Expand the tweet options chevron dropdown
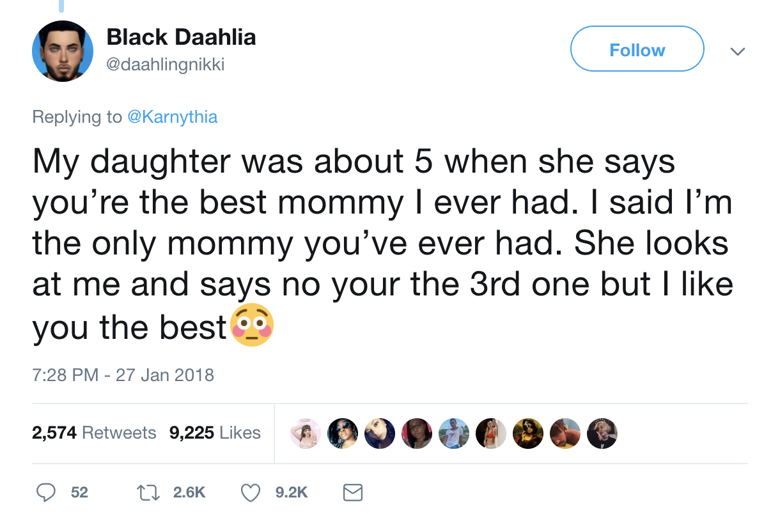The height and width of the screenshot is (532, 780). 738,50
